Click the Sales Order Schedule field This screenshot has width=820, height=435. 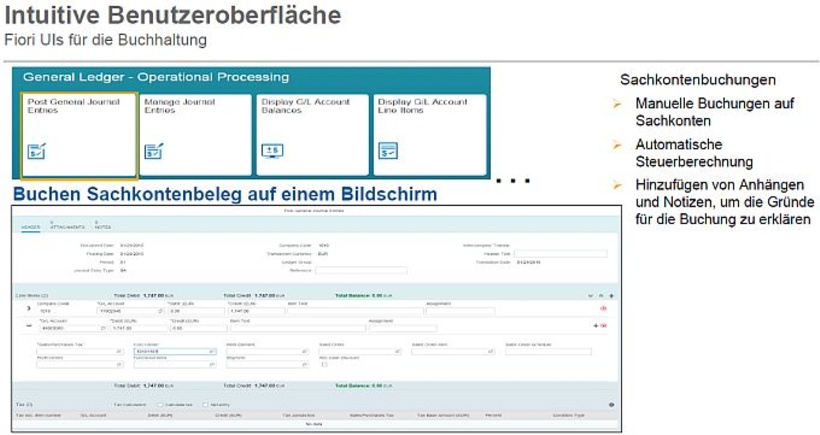548,352
